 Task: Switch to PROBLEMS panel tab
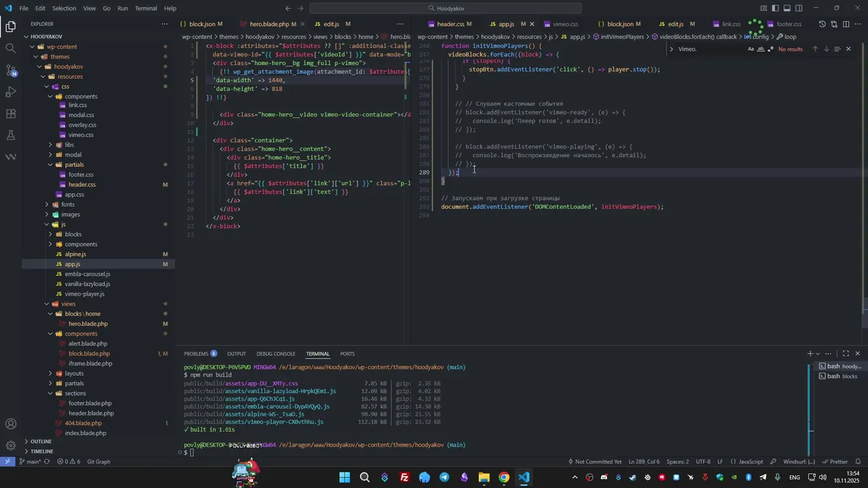pyautogui.click(x=200, y=354)
